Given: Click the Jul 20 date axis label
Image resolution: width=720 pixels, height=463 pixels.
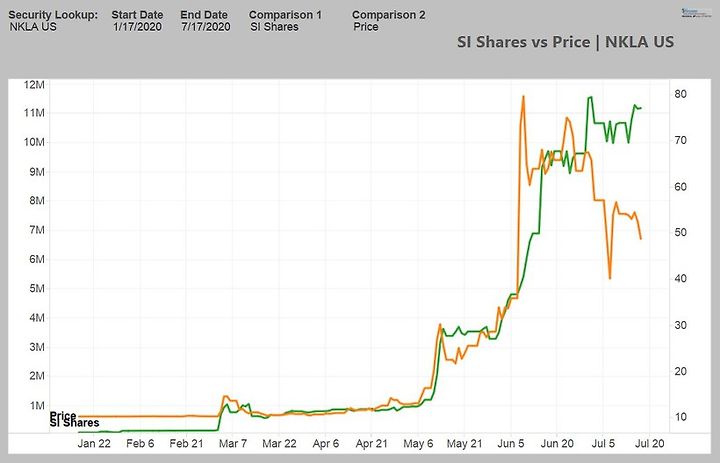Looking at the screenshot, I should [x=649, y=443].
